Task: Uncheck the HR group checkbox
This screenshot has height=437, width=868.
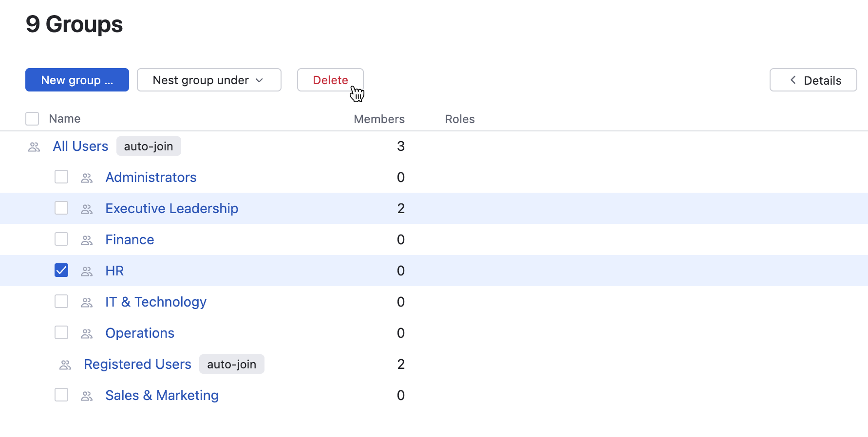Action: pyautogui.click(x=61, y=270)
